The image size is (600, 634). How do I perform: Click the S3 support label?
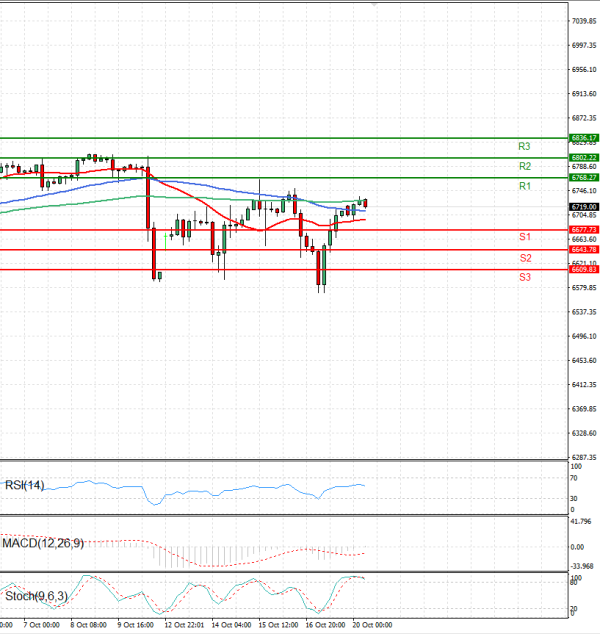pos(524,277)
